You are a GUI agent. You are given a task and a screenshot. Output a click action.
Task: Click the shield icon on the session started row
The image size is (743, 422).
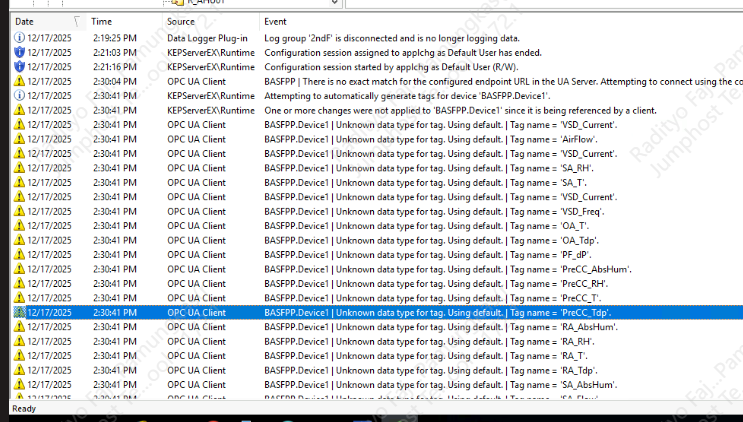tap(19, 67)
